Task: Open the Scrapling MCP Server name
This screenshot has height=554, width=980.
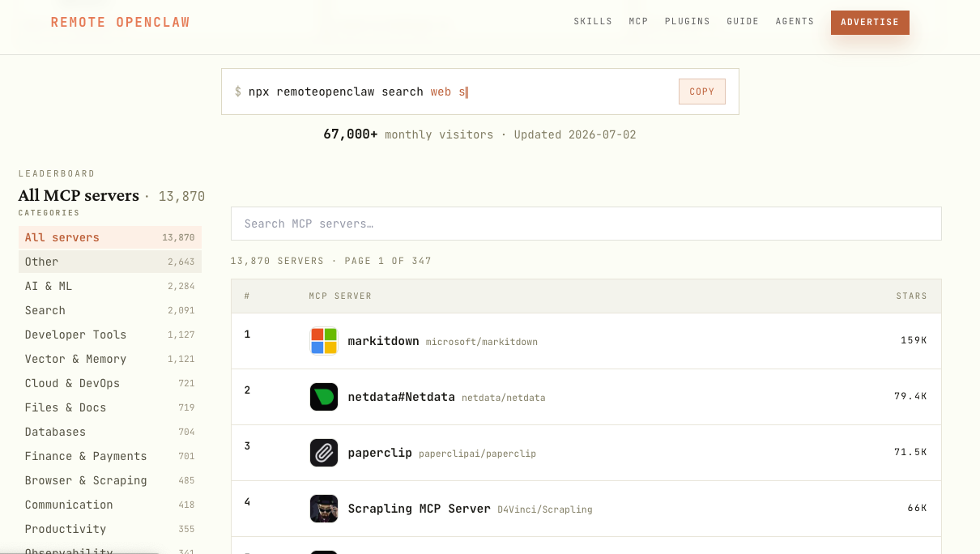Action: 419,509
